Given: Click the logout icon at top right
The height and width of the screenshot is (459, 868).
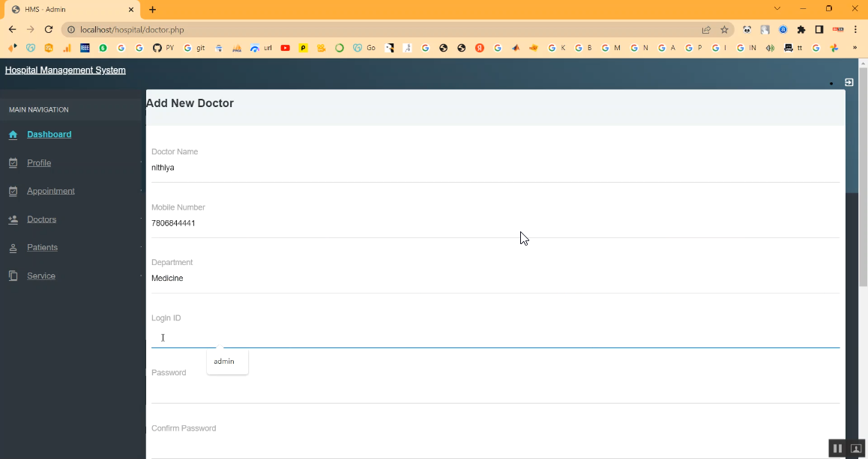Looking at the screenshot, I should coord(849,82).
